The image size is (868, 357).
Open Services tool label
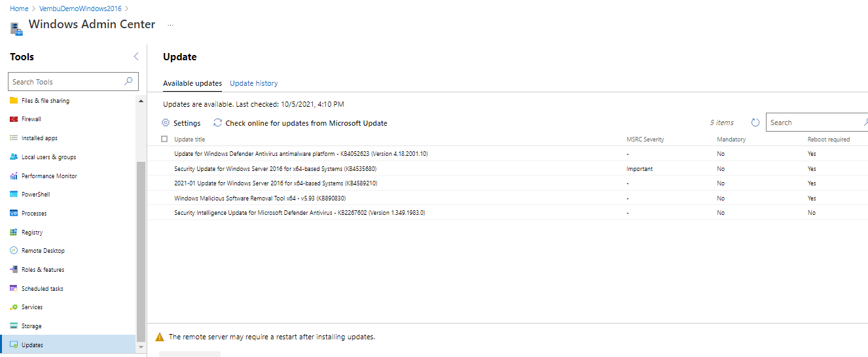click(32, 307)
